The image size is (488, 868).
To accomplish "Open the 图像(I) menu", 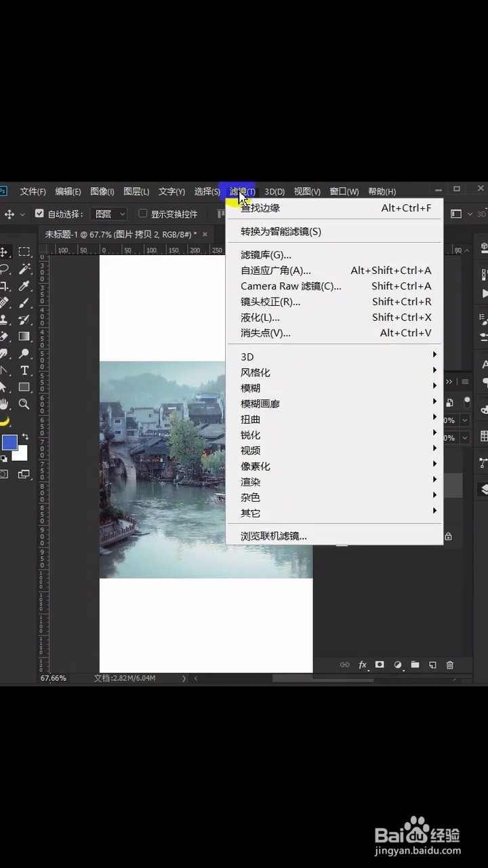I will pos(102,192).
